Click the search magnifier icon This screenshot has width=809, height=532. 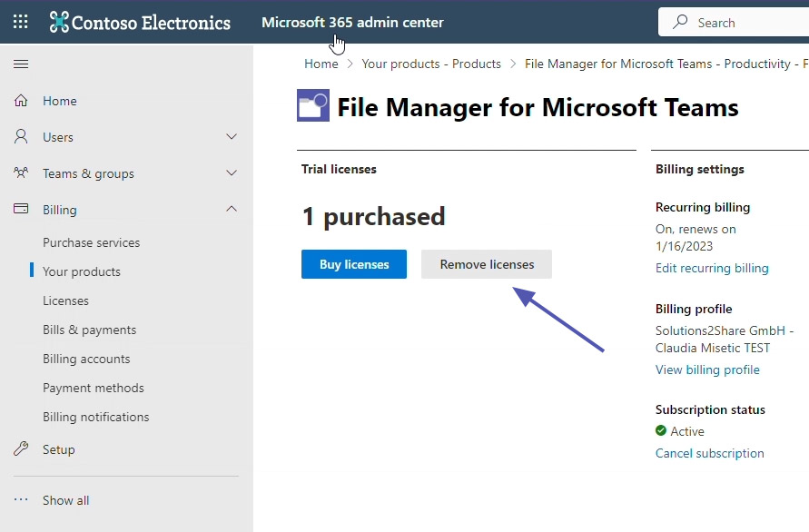pyautogui.click(x=680, y=22)
